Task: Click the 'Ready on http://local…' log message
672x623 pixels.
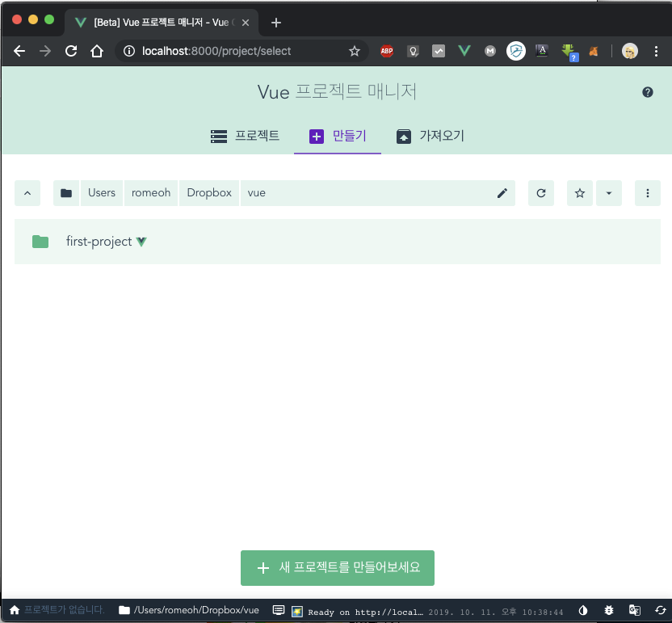Action: pos(365,612)
